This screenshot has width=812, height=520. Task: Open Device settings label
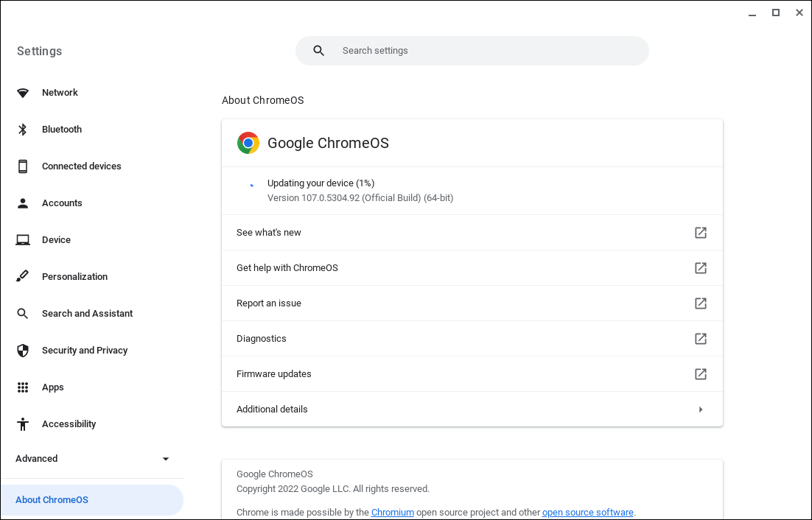56,239
